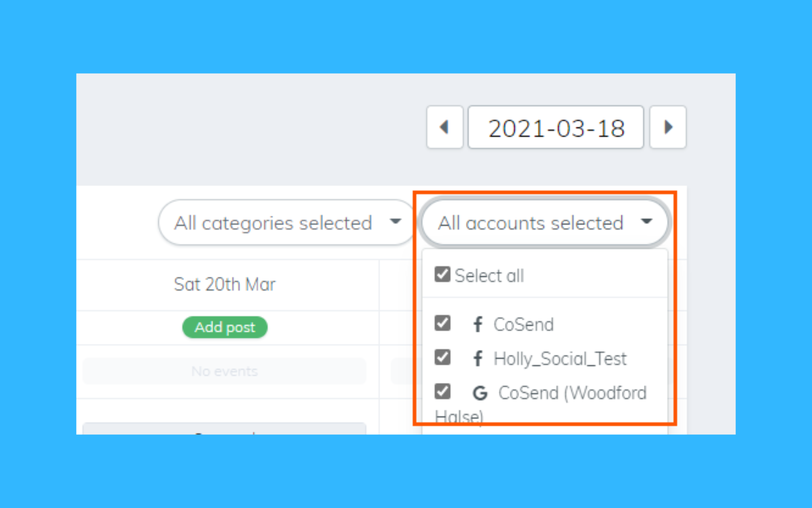Select the CoSend (Woodford Halse) entry text
Viewport: 812px width, 508px height.
pos(572,393)
